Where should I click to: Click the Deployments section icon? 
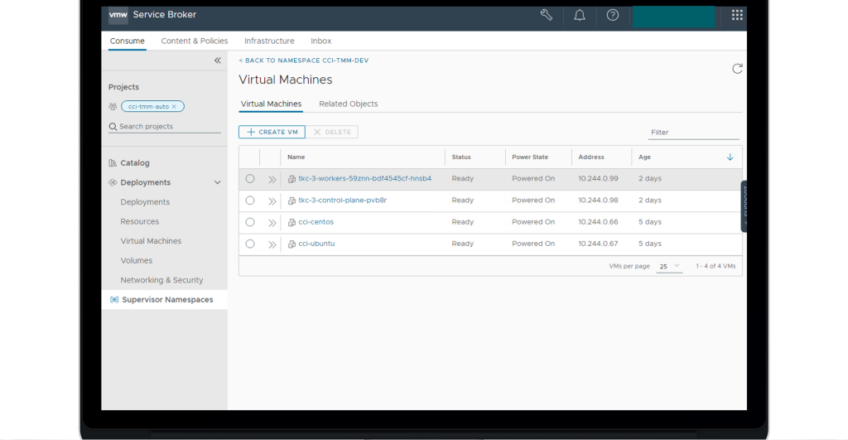click(x=112, y=183)
